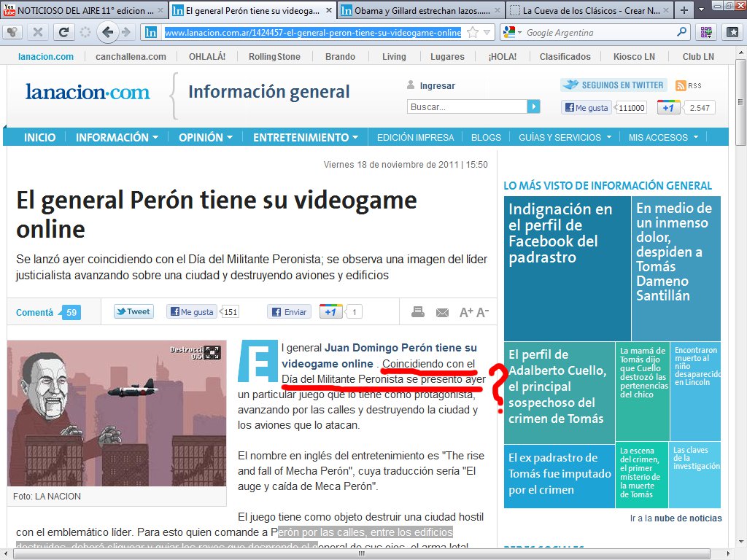Click the Google search magnifier icon

point(682,32)
